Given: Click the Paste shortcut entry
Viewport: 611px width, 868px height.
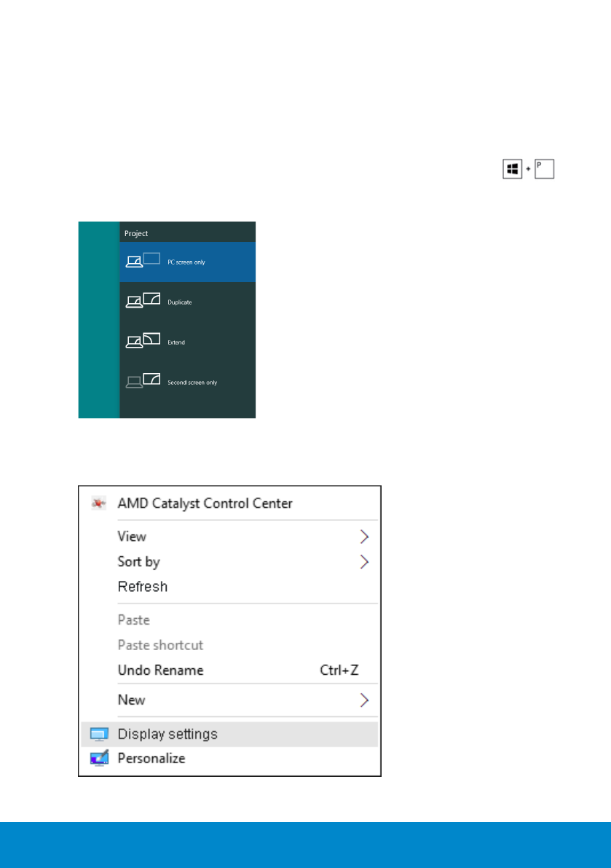Looking at the screenshot, I should [160, 645].
